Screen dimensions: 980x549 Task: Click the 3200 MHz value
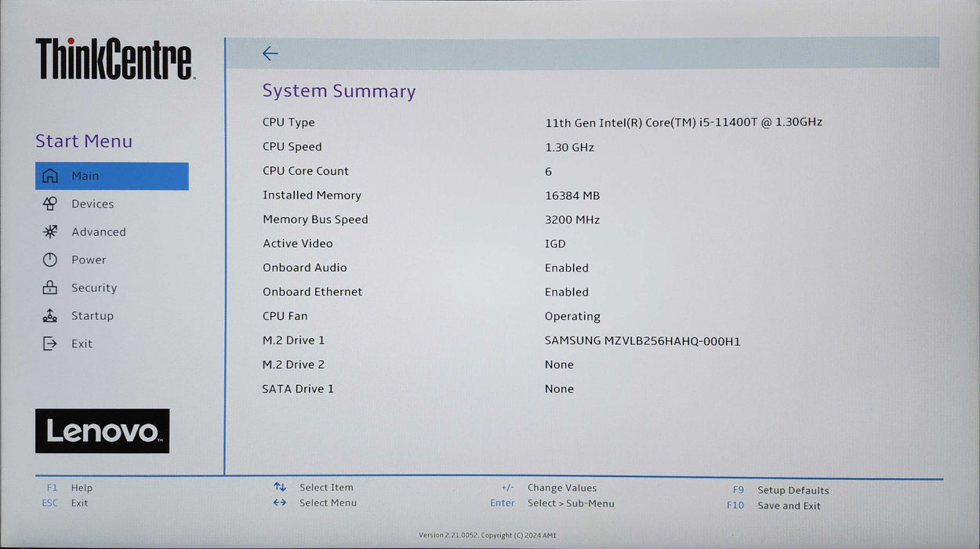(572, 220)
